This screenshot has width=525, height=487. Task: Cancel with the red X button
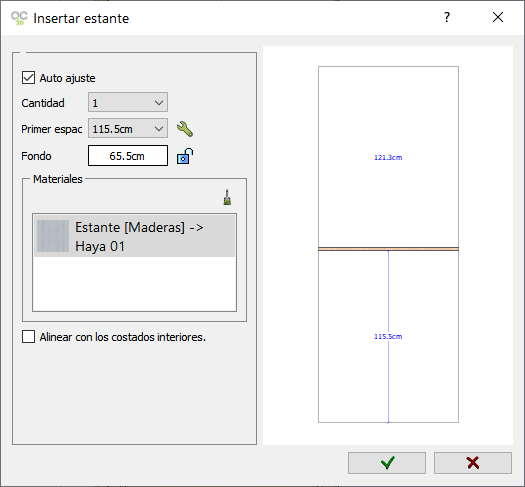(473, 463)
